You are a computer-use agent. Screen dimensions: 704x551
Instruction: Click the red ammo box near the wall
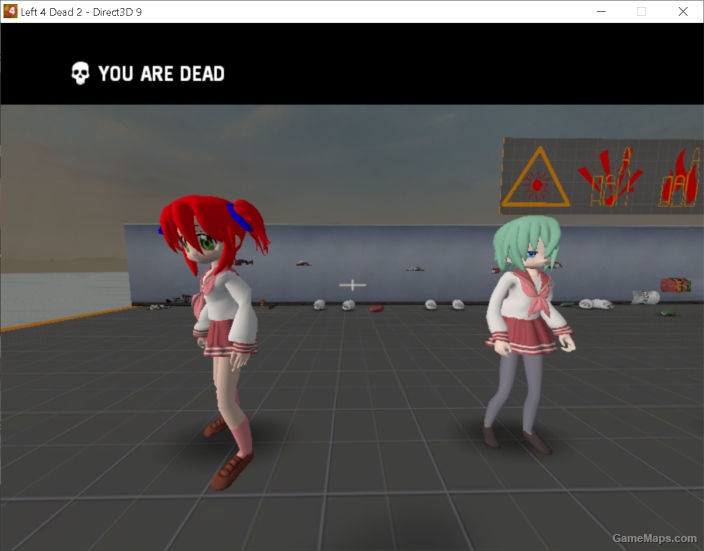coord(676,285)
